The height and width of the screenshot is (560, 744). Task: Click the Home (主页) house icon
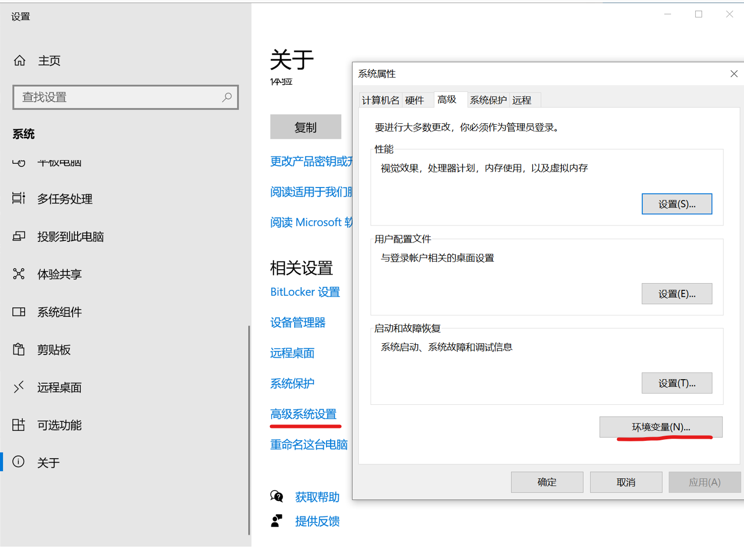click(20, 61)
